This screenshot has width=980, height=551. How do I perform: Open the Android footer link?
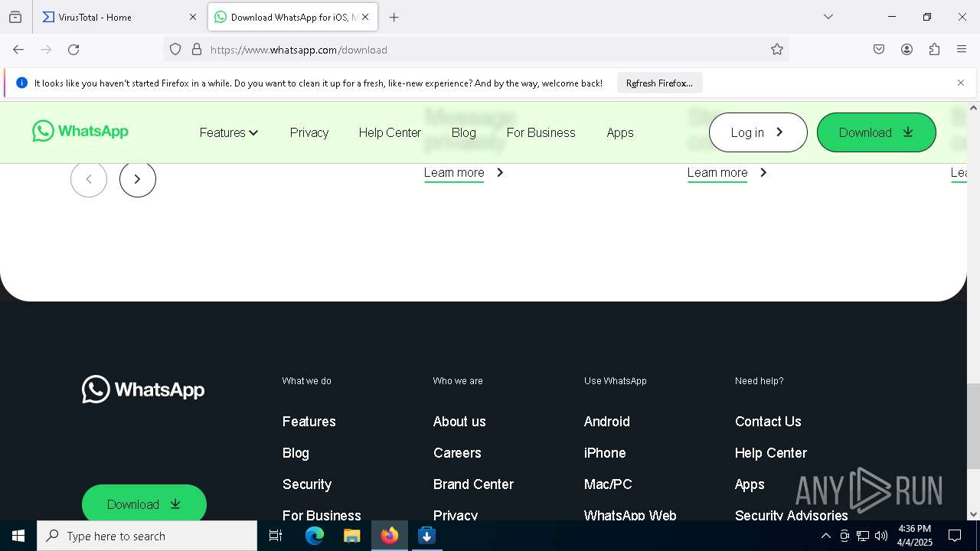607,422
